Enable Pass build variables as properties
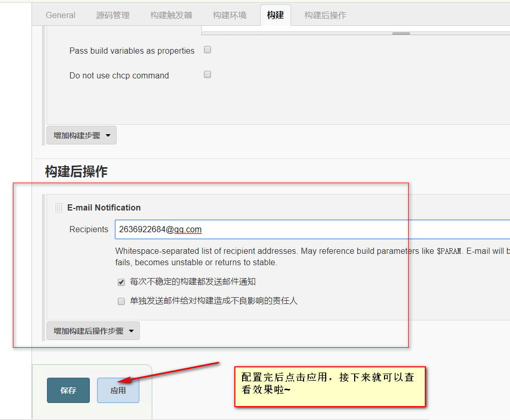 [x=208, y=50]
